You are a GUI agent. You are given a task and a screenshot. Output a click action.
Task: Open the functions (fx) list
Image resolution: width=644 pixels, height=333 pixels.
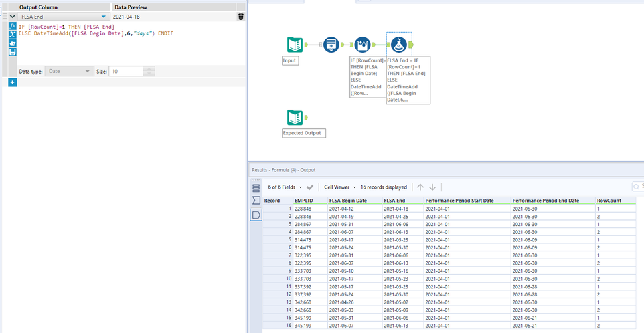point(12,26)
